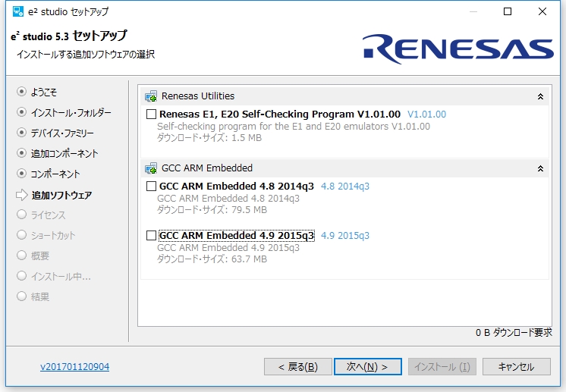Click the GCC ARM Embedded group icon

[151, 168]
